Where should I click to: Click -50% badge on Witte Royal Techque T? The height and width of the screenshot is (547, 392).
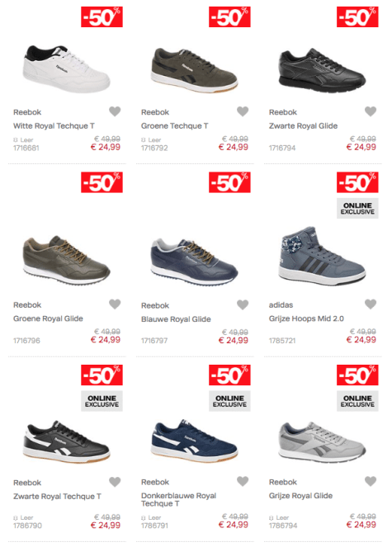[x=102, y=17]
